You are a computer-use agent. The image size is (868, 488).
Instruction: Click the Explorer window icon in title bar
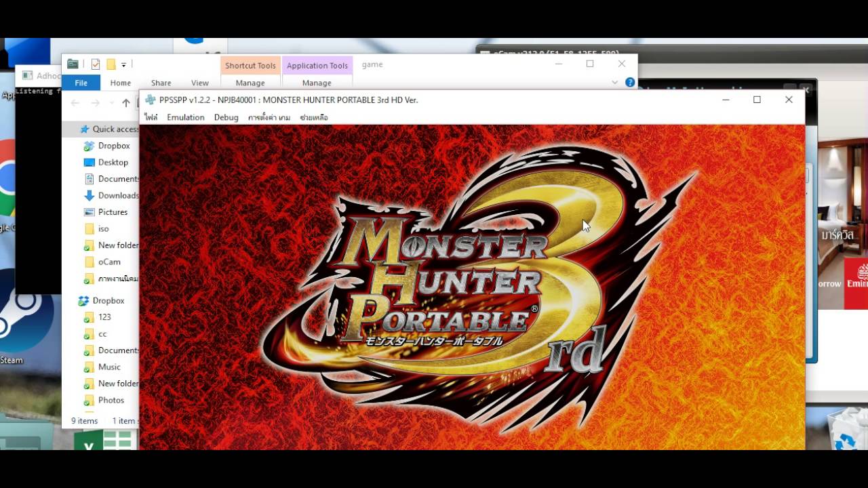click(73, 64)
